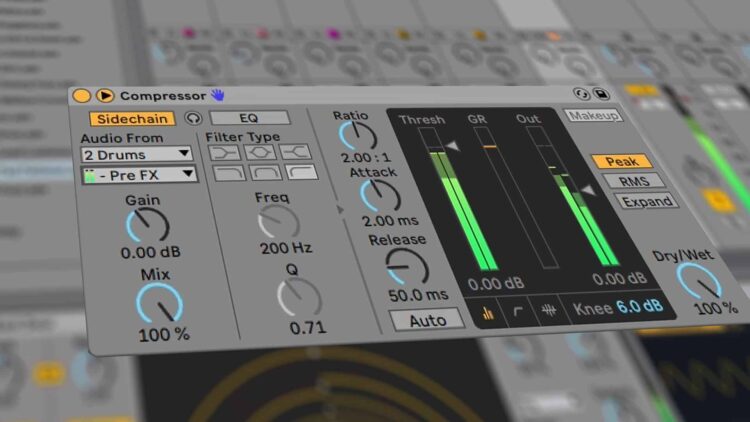Select the RMS compression mode

[621, 181]
